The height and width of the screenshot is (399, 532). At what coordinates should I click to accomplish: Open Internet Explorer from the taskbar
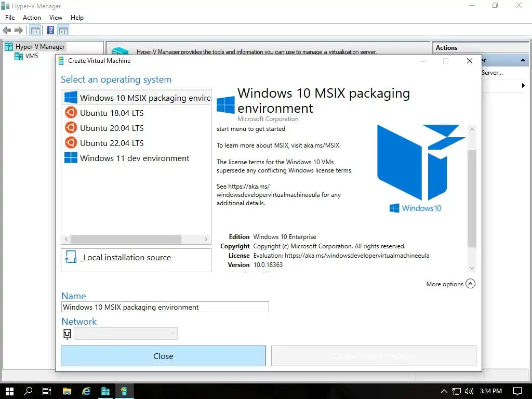pos(86,391)
